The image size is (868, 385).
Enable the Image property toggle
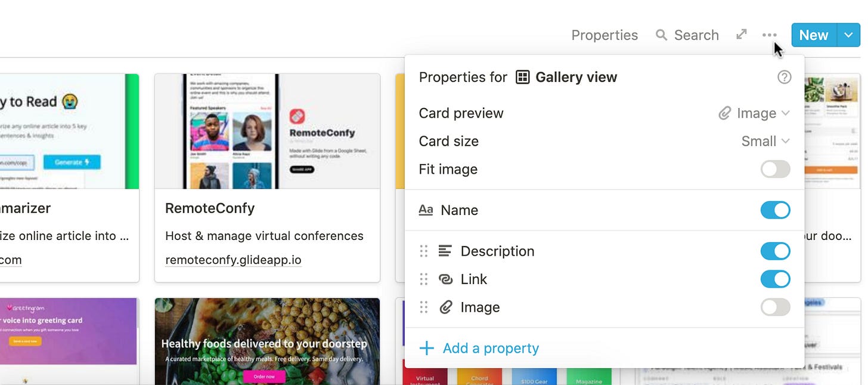(776, 307)
